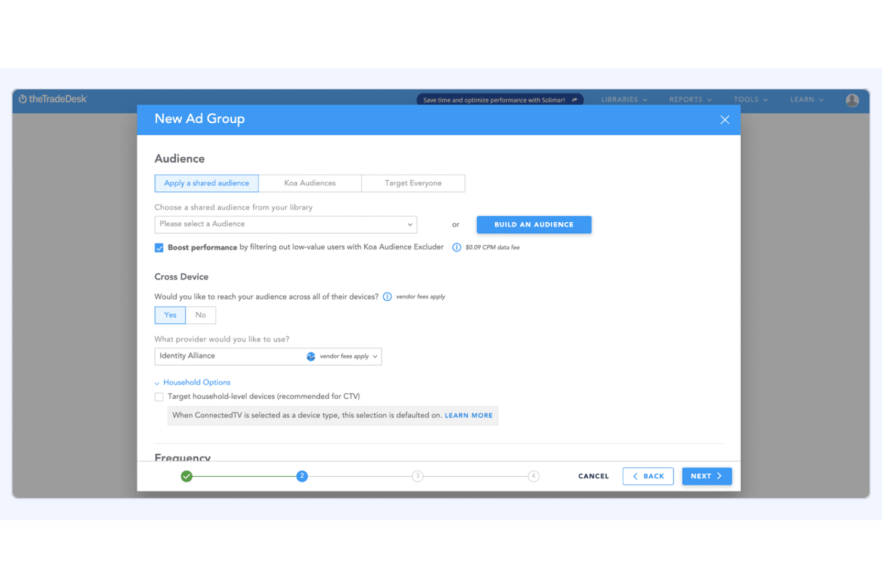Open the Libraries menu
This screenshot has width=882, height=588.
(x=624, y=99)
